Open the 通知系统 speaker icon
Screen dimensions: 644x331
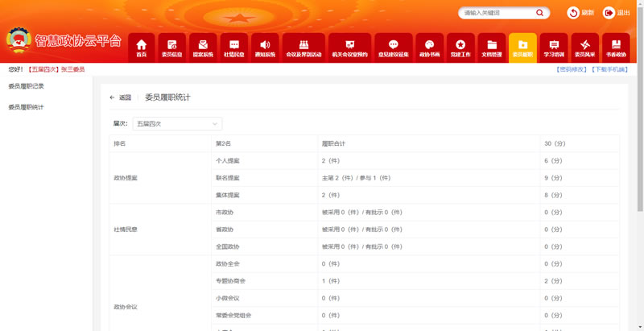[x=265, y=48]
